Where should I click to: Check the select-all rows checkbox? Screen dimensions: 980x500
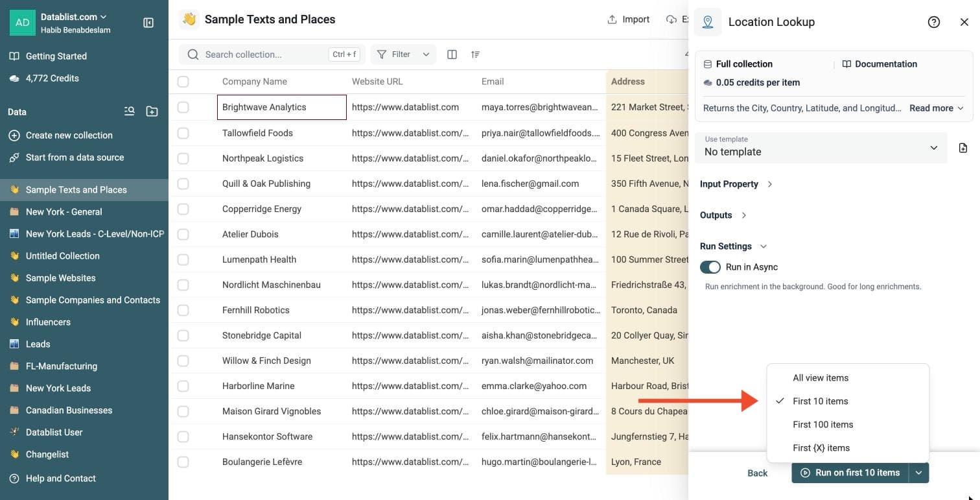[183, 82]
